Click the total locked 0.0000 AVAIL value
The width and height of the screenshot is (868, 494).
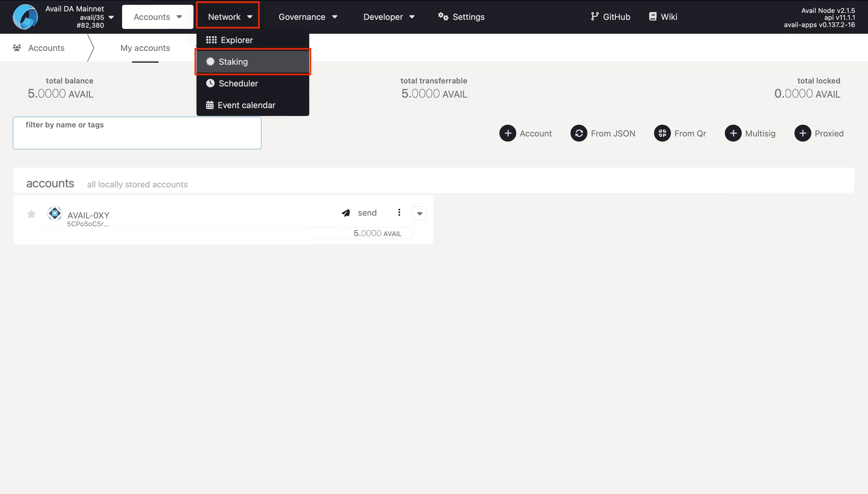tap(807, 93)
